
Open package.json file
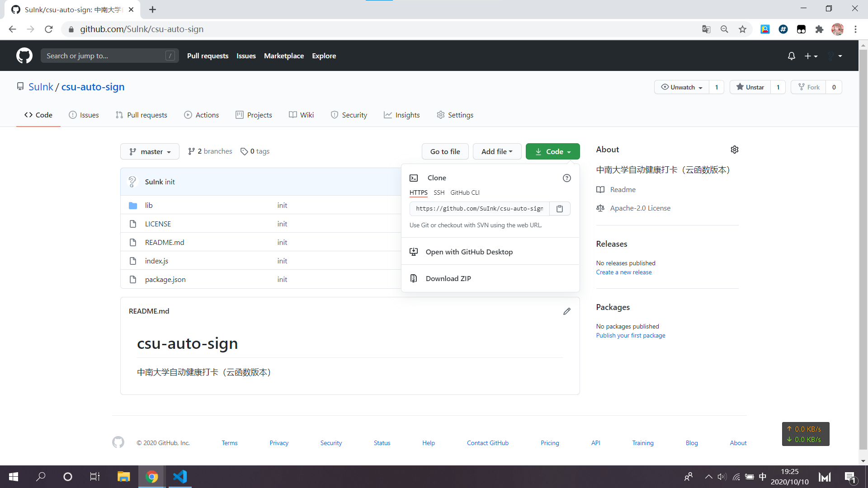[165, 280]
